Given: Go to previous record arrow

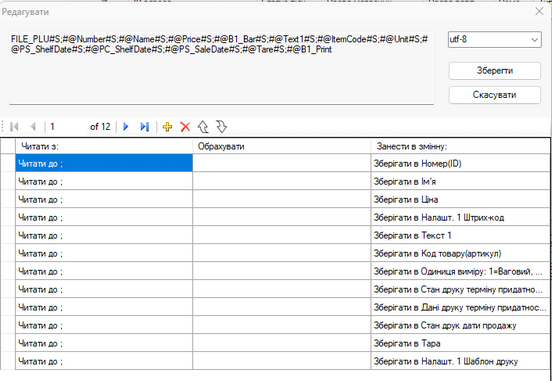Looking at the screenshot, I should [33, 127].
